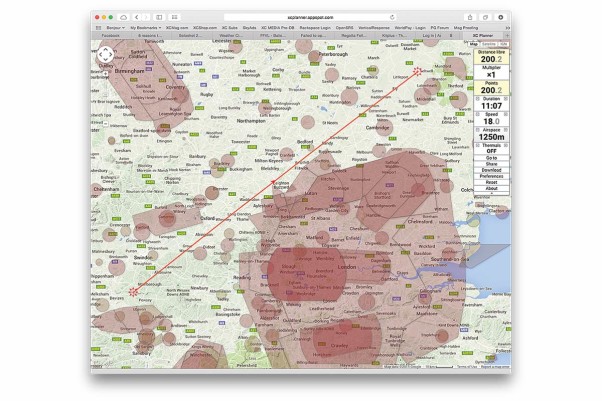
Task: Open the My Bookmarks dropdown
Action: (x=146, y=28)
